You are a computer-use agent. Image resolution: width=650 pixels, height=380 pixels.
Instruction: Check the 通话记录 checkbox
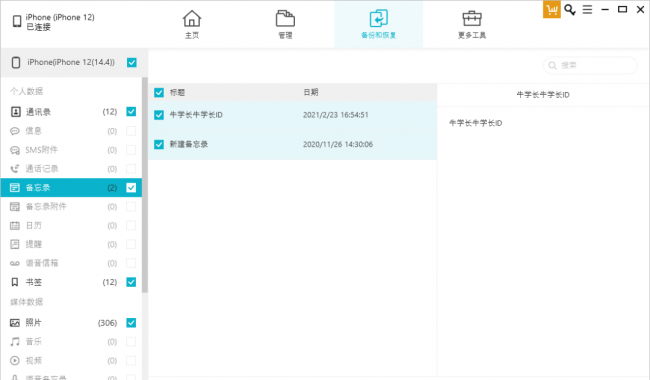(131, 169)
